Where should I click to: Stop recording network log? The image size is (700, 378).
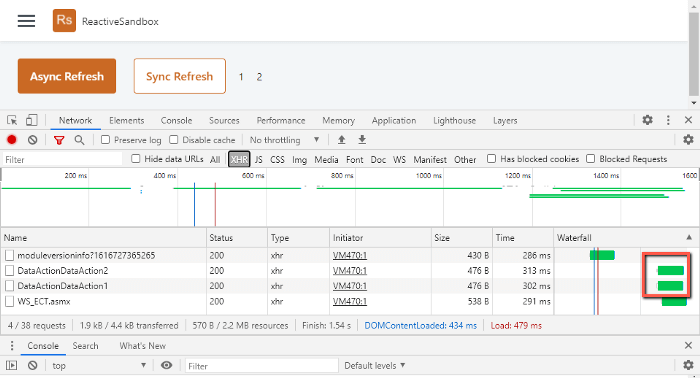(x=12, y=140)
